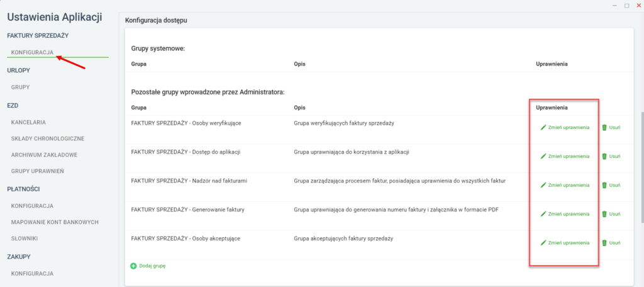The width and height of the screenshot is (644, 287).
Task: Click the 'Grupy systemowe:' label
Action: pos(158,48)
